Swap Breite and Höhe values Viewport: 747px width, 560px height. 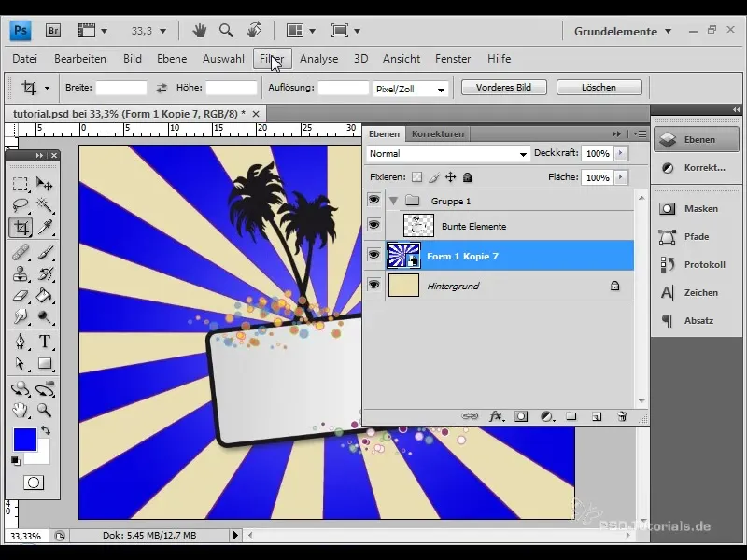coord(162,88)
